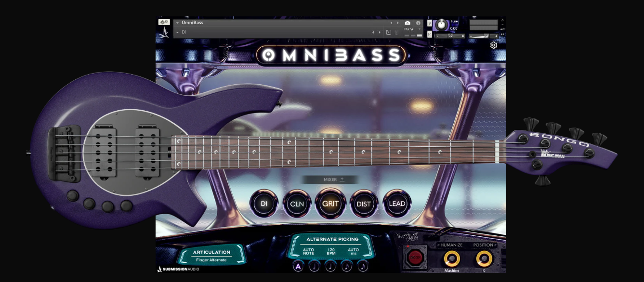The height and width of the screenshot is (282, 644).
Task: Click the volume minus button
Action: click(471, 36)
